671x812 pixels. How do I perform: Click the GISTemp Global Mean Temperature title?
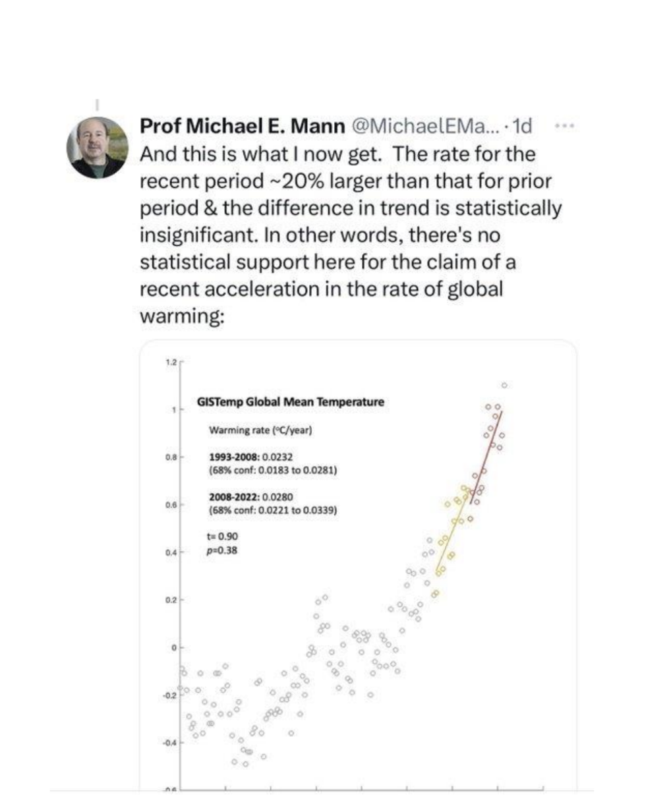(x=290, y=401)
